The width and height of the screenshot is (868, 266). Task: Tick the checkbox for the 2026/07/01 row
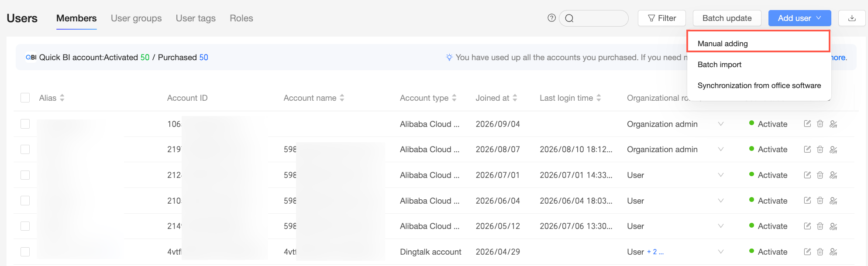[25, 175]
